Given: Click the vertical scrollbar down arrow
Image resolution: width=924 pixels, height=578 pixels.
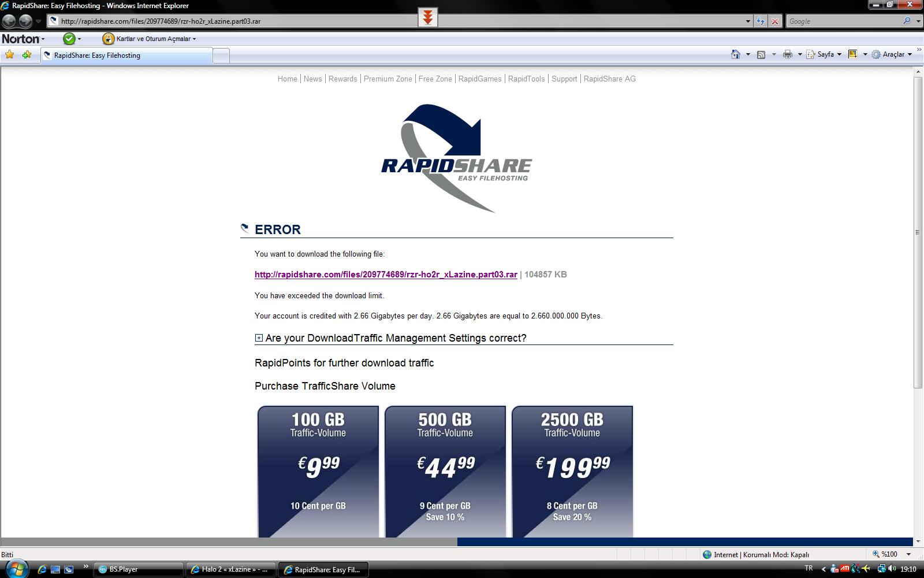Looking at the screenshot, I should (918, 542).
